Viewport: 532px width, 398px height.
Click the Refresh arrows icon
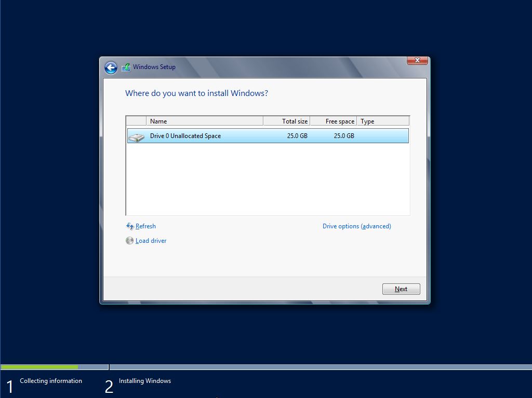[x=129, y=226]
